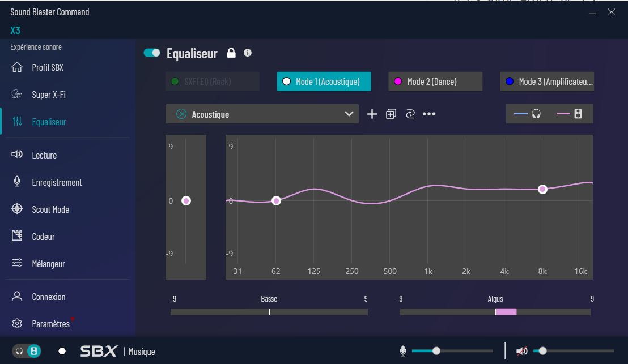Open Scout Mode in sidebar
Screen dimensions: 628x364
click(50, 209)
